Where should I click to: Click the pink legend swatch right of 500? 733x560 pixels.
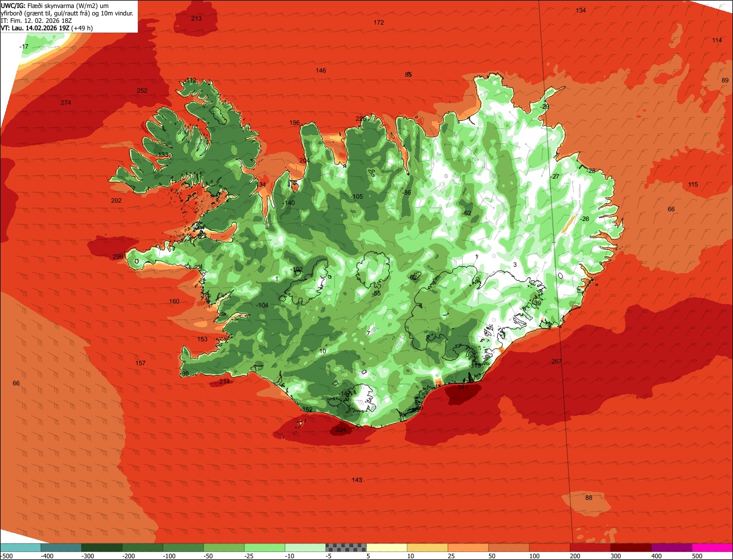713,547
